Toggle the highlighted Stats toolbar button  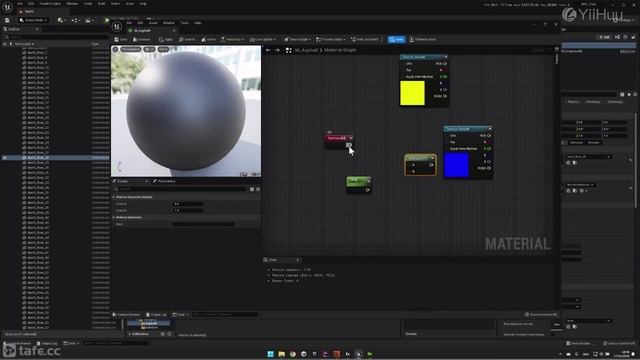click(x=396, y=40)
